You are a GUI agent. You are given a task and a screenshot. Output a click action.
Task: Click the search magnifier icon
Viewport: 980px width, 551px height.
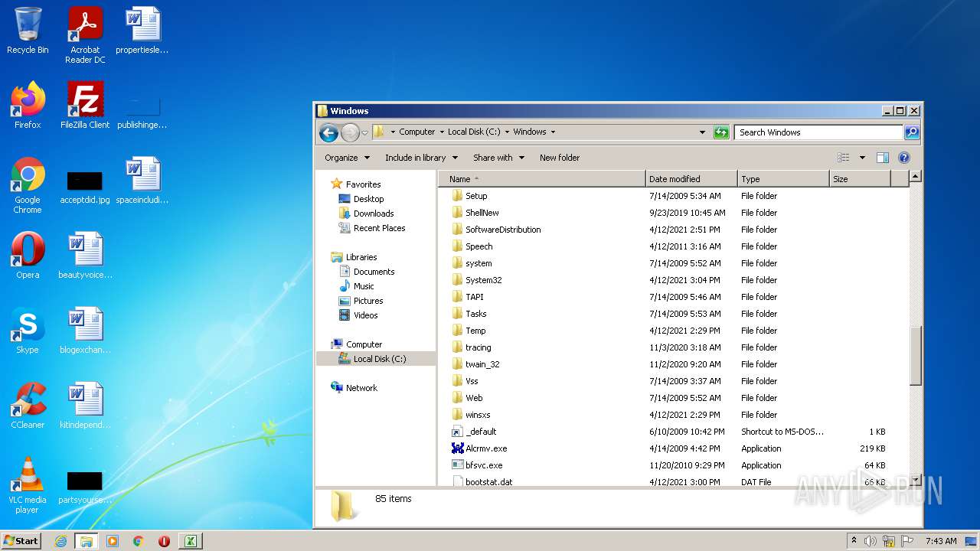[x=912, y=132]
